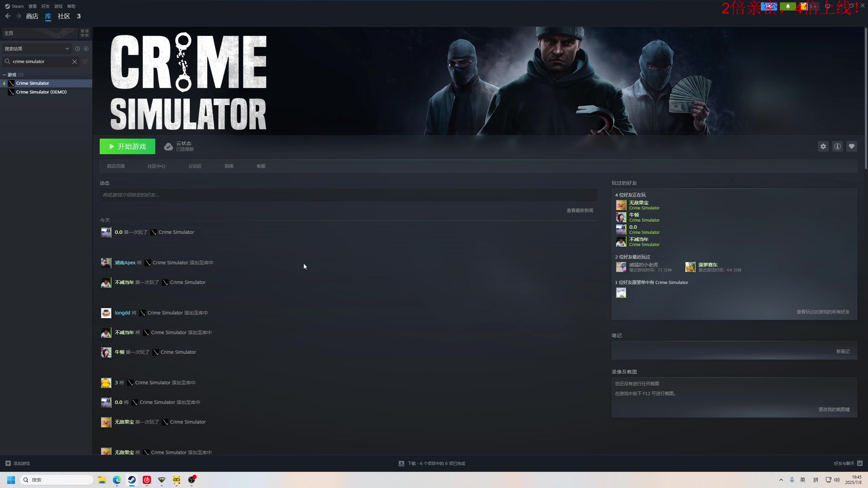Screen dimensions: 868x488
Task: Collapse the 游戏 (2) category
Action: pyautogui.click(x=5, y=75)
